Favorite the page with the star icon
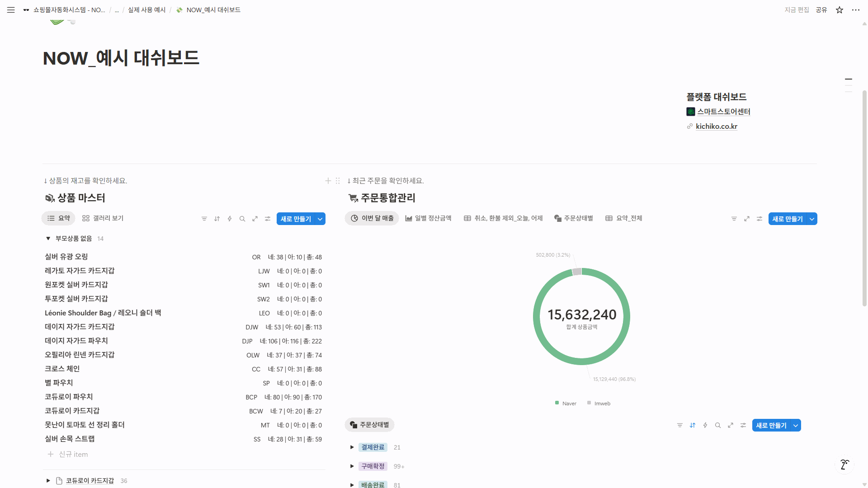 [840, 10]
